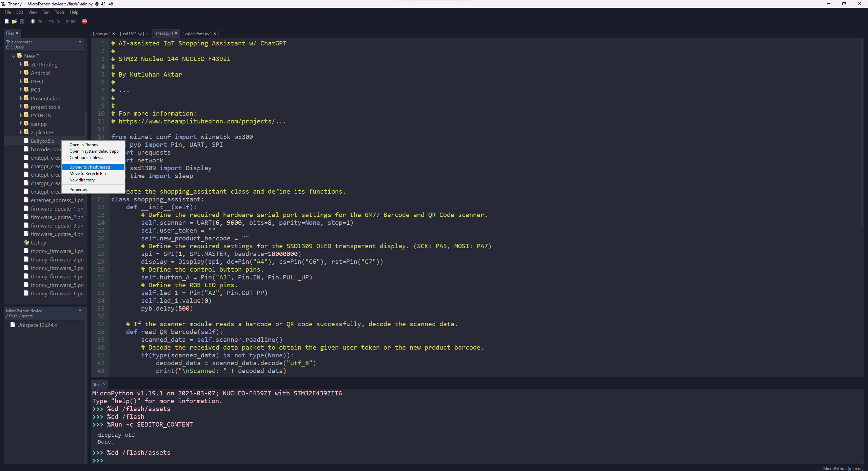This screenshot has height=471, width=868.
Task: Choose Upload to /flash/assets in context menu
Action: click(90, 167)
